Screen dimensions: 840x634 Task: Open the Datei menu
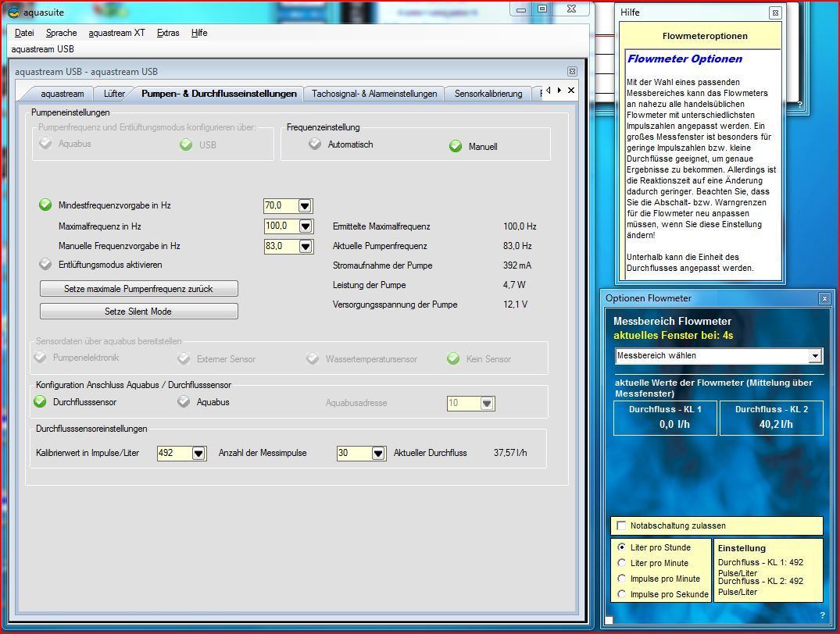tap(24, 33)
